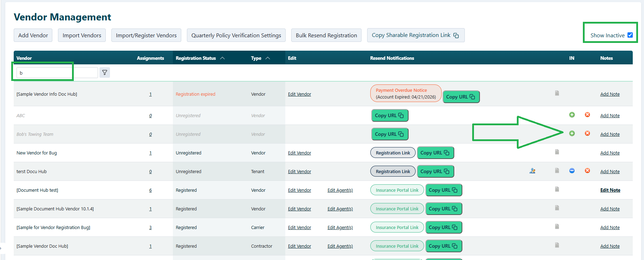
Task: Uncheck the Show Inactive checkbox
Action: pos(630,35)
